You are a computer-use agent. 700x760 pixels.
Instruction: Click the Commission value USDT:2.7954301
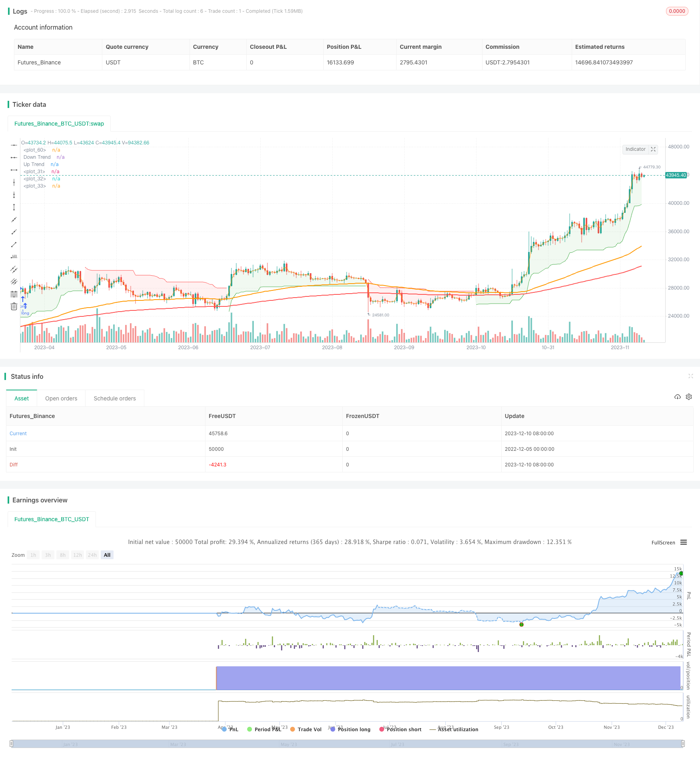point(508,62)
